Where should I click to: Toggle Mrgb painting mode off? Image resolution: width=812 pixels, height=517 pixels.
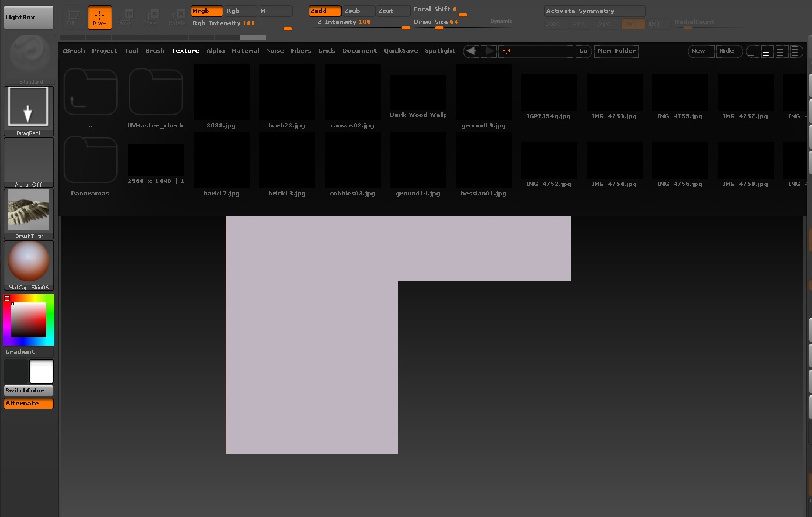point(207,11)
